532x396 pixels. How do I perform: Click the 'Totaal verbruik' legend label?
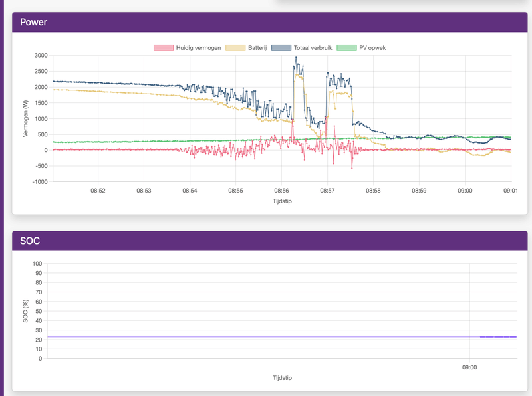click(313, 48)
